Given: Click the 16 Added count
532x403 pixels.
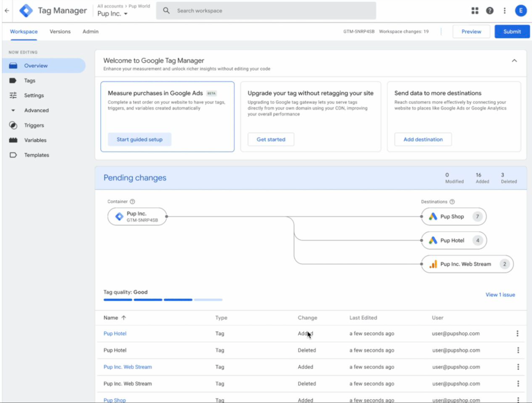Looking at the screenshot, I should coord(482,178).
